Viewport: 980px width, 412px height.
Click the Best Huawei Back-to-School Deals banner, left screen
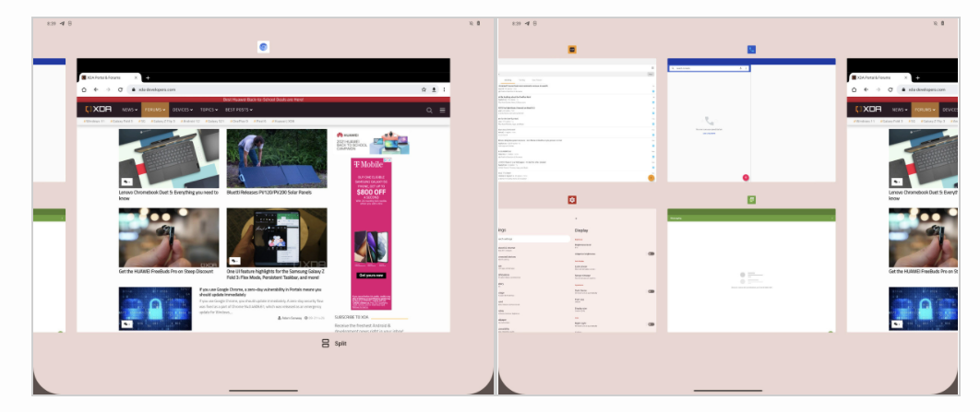[263, 100]
